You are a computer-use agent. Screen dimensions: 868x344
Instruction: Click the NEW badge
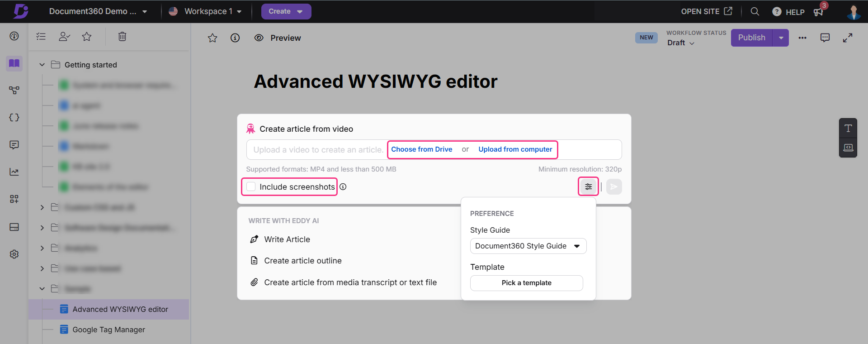coord(646,38)
